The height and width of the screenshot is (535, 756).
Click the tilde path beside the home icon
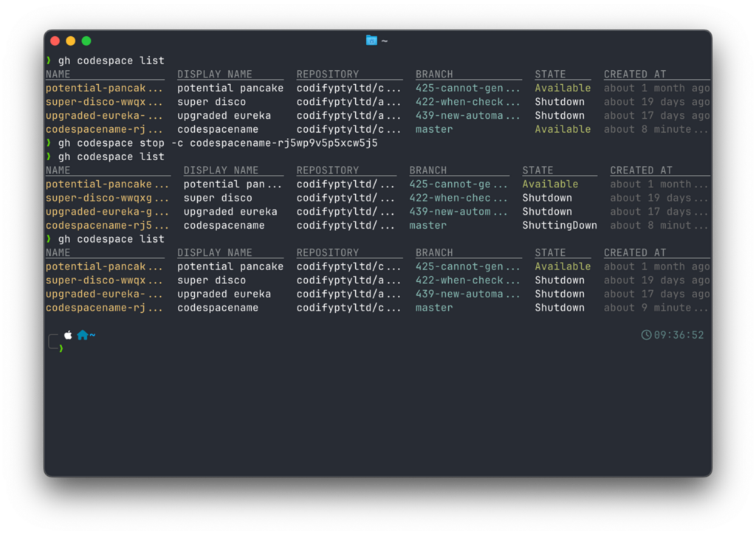92,335
